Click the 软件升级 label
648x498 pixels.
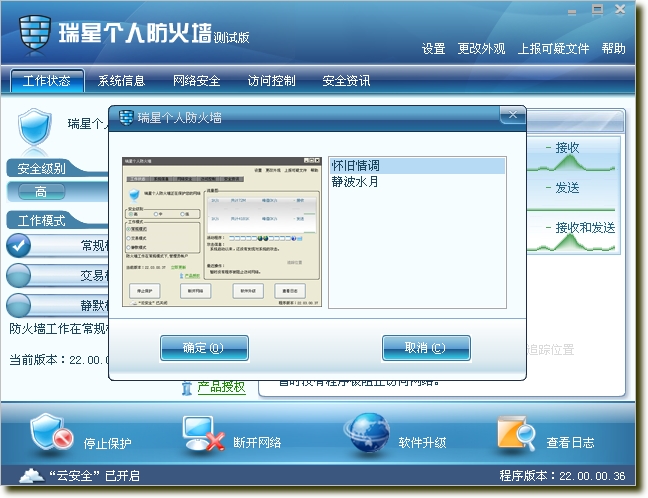[422, 443]
